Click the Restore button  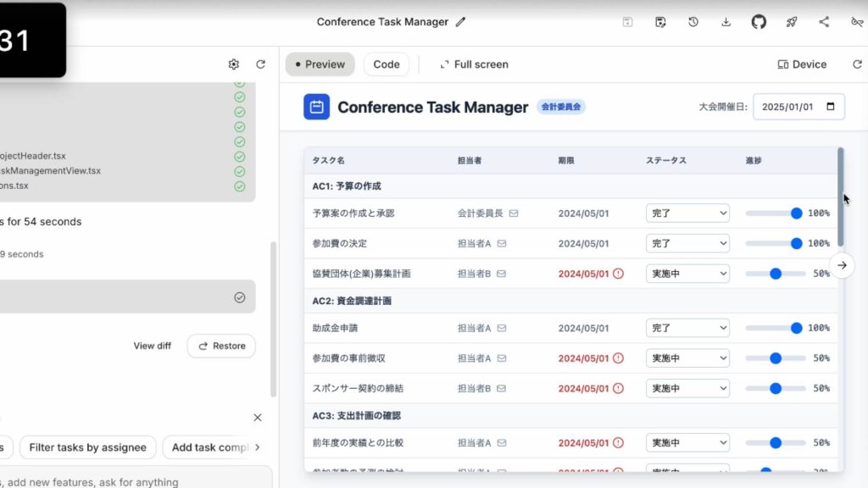pos(221,346)
